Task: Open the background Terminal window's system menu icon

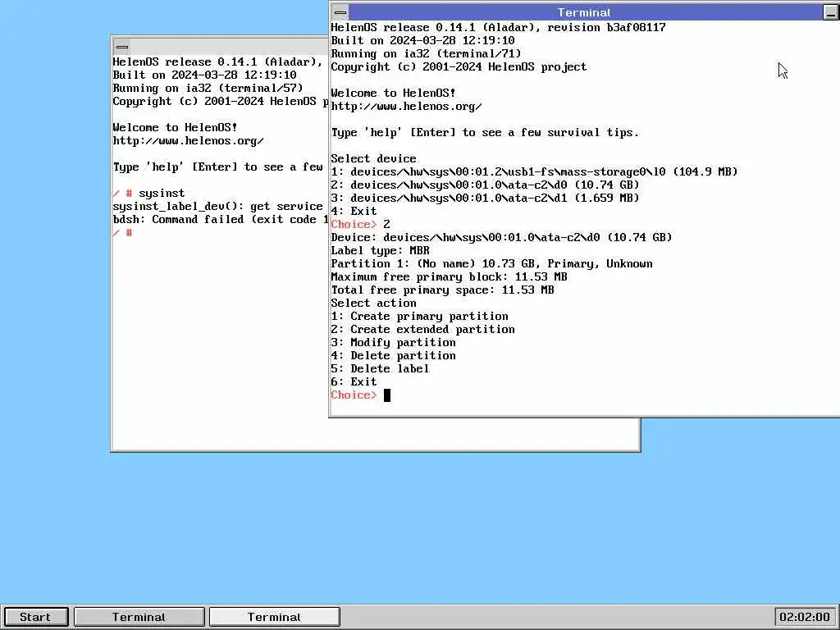Action: click(x=122, y=47)
